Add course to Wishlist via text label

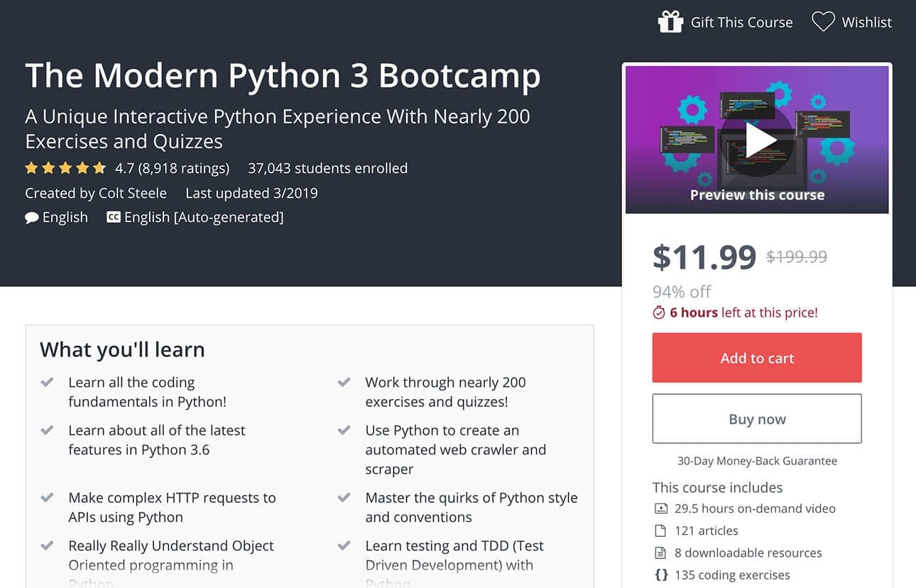[867, 22]
